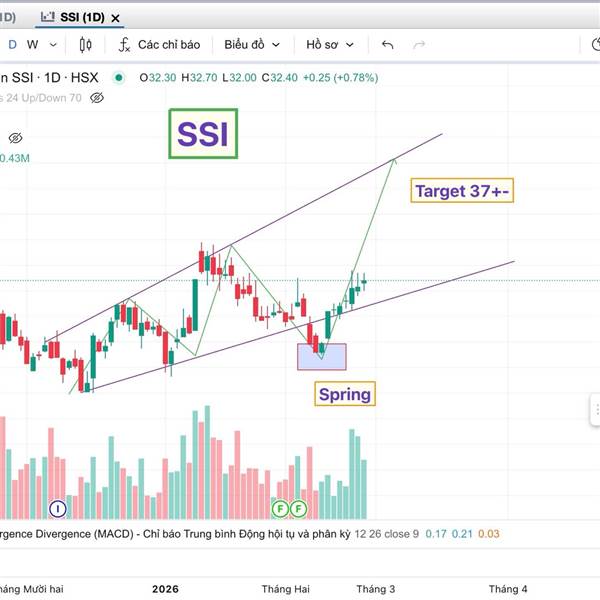Click the Tháng 3 time axis label
The height and width of the screenshot is (600, 600).
[375, 589]
